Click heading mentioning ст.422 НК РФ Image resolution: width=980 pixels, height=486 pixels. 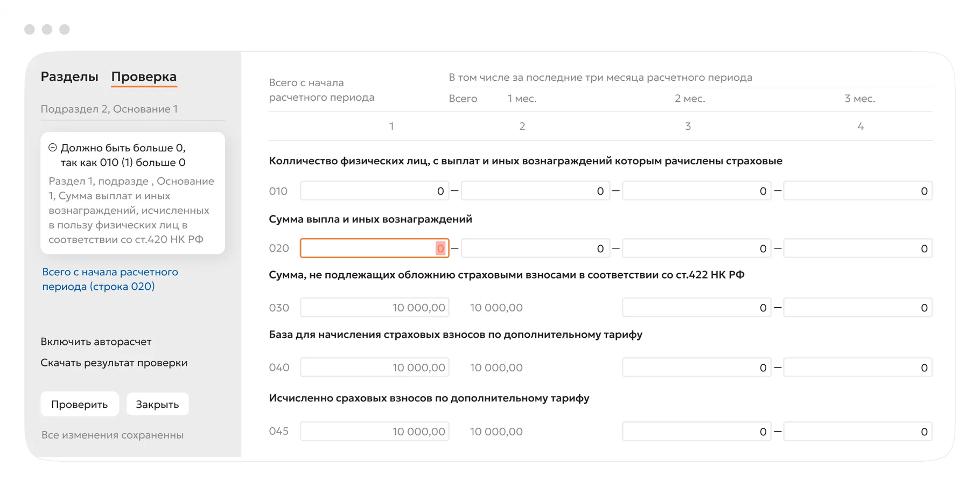pyautogui.click(x=507, y=275)
